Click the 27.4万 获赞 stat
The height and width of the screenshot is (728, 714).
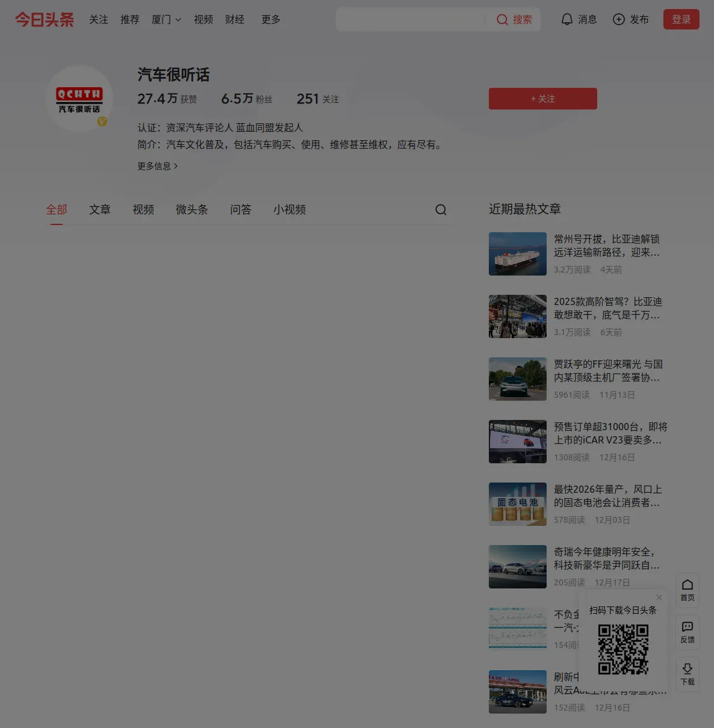[x=167, y=99]
